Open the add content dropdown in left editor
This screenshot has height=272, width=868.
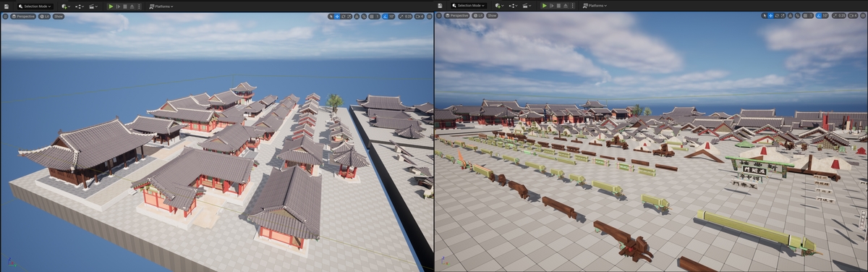pyautogui.click(x=66, y=7)
